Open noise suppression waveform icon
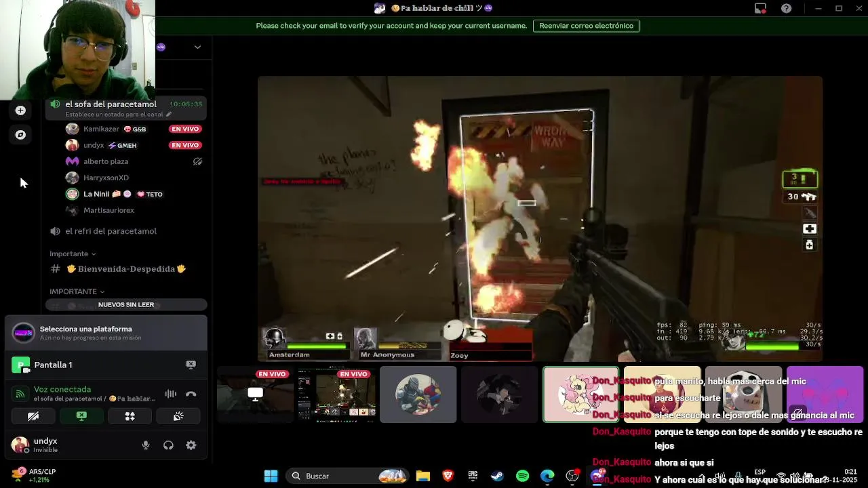Viewport: 868px width, 488px height. [x=170, y=394]
